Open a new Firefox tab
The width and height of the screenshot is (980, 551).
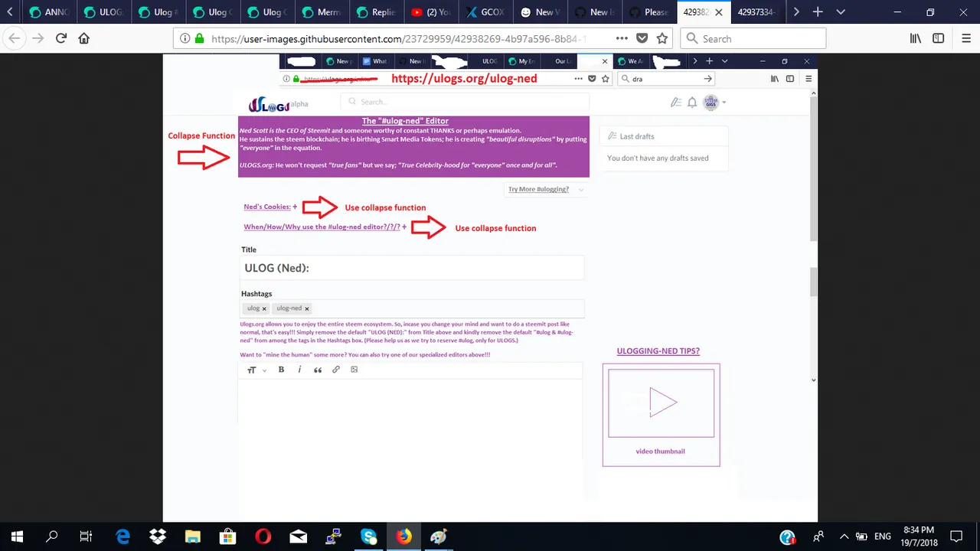818,12
